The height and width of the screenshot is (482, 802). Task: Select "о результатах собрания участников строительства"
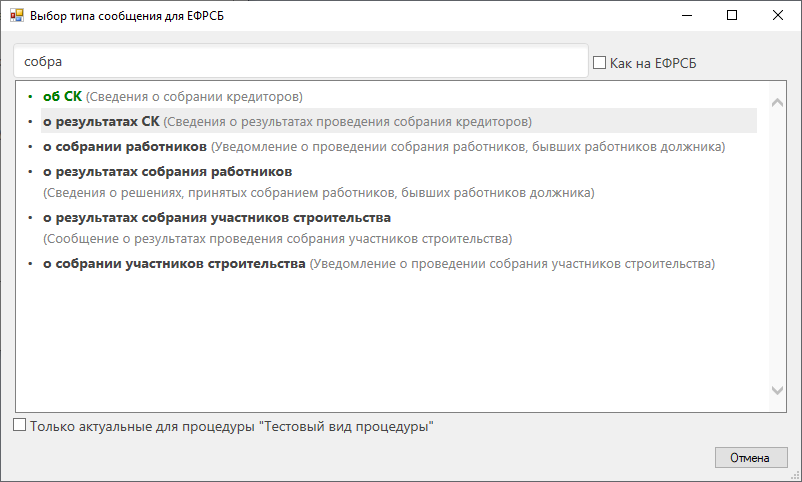(x=216, y=217)
